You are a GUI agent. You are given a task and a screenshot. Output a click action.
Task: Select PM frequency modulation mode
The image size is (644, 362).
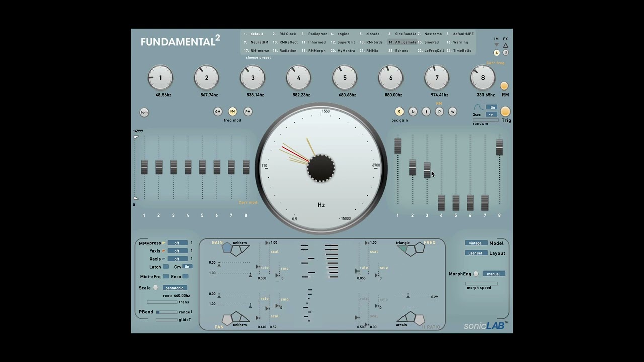pyautogui.click(x=248, y=112)
